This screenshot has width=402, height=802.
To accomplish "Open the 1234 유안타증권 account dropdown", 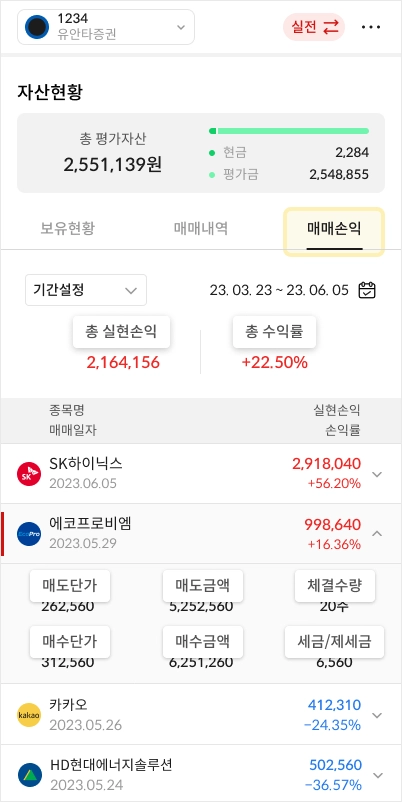I will 106,27.
